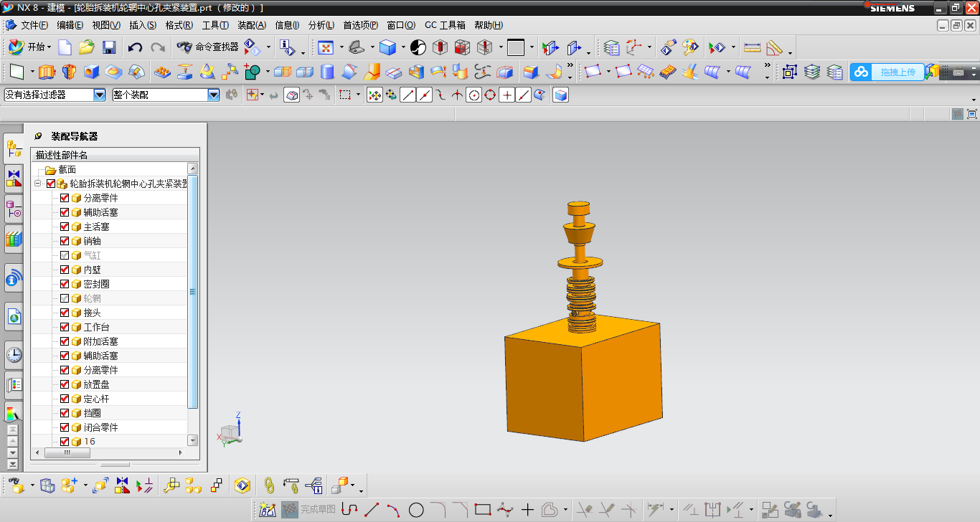Open dropdown beside background color box
980x522 pixels.
click(532, 48)
